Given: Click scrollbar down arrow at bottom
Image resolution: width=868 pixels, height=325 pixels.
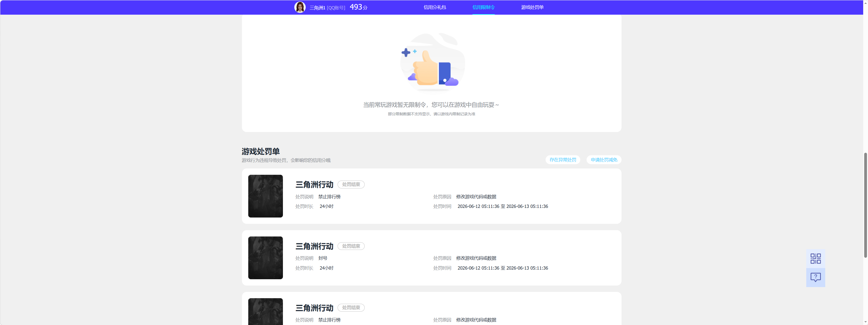Looking at the screenshot, I should tap(865, 322).
